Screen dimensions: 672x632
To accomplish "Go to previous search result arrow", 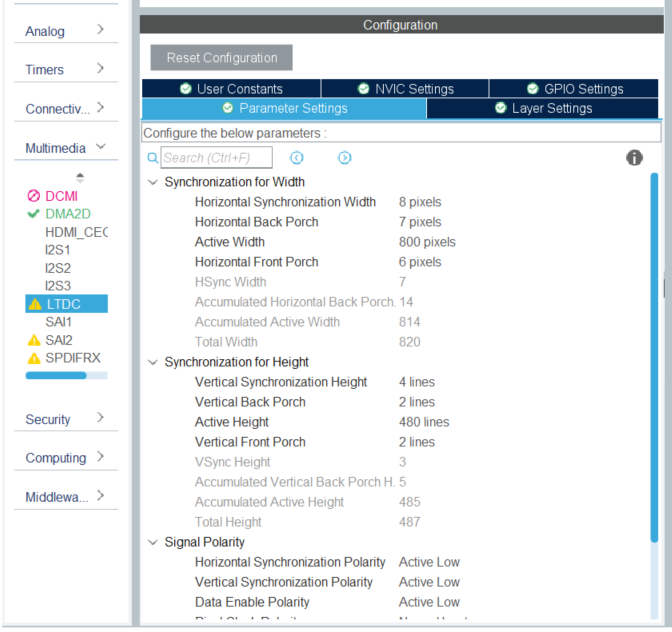I will 297,158.
